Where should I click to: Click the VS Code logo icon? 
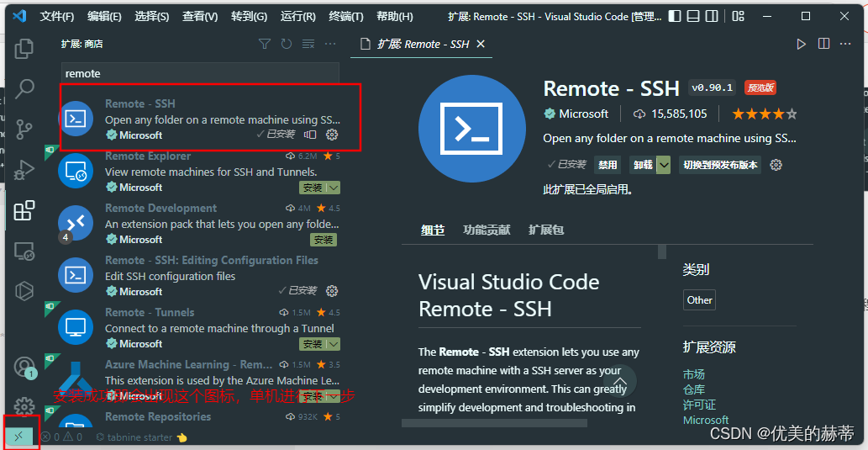19,16
